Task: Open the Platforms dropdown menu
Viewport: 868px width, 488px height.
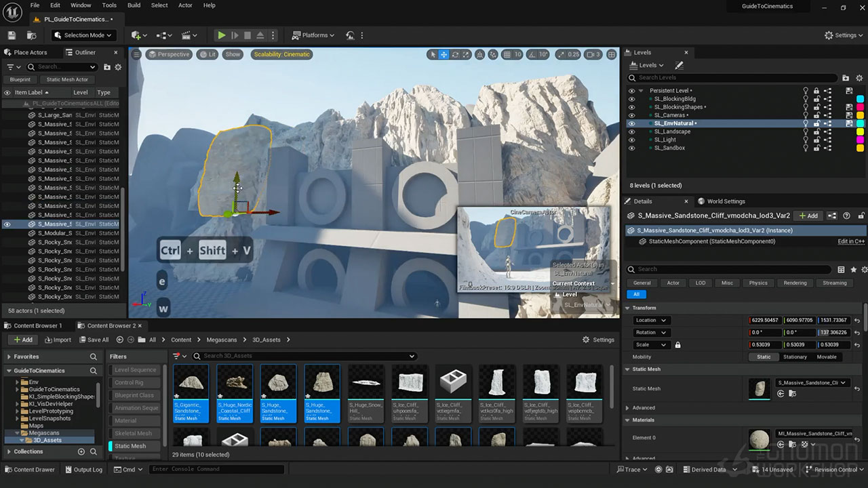Action: pyautogui.click(x=313, y=35)
